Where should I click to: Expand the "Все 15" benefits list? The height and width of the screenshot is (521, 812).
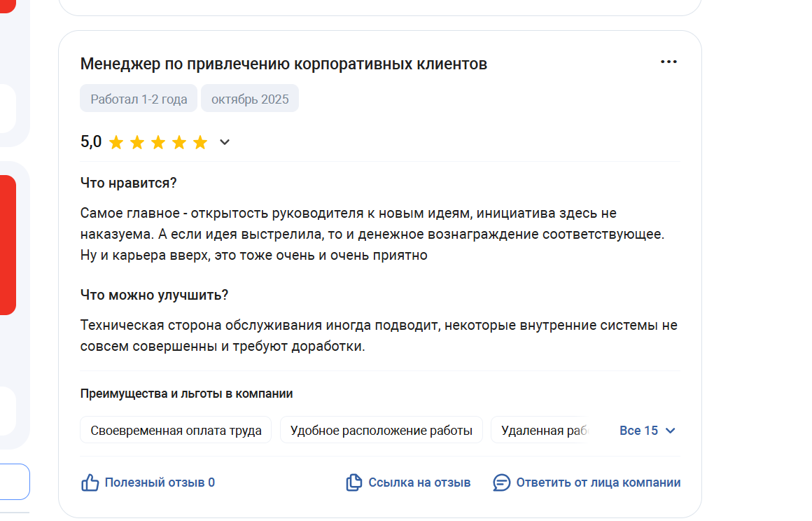tap(647, 431)
